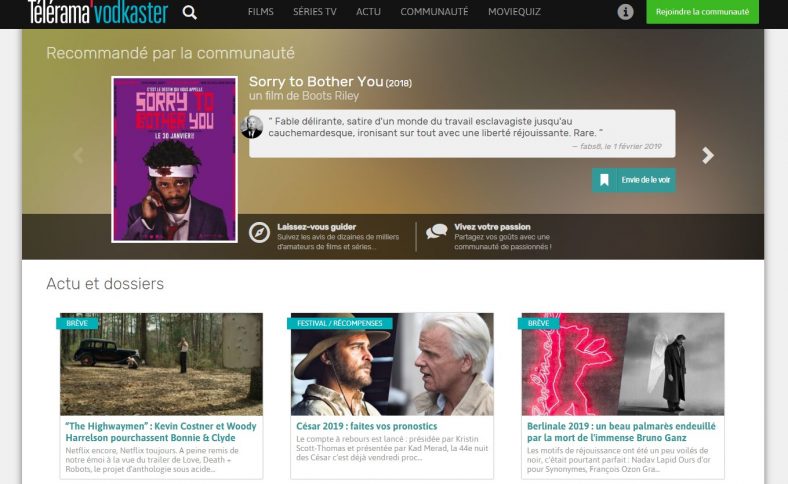Viewport: 788px width, 484px height.
Task: Open the César 2019 : faites vos pronostics headline
Action: pos(366,426)
